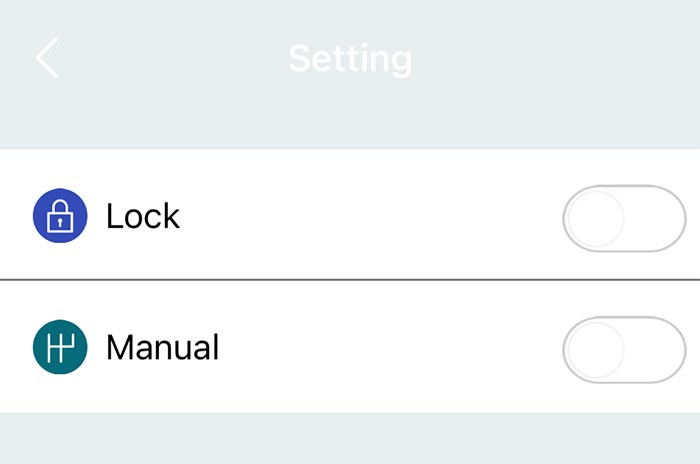The height and width of the screenshot is (464, 700).
Task: Click the teal gear-shift Manual icon
Action: pos(60,347)
